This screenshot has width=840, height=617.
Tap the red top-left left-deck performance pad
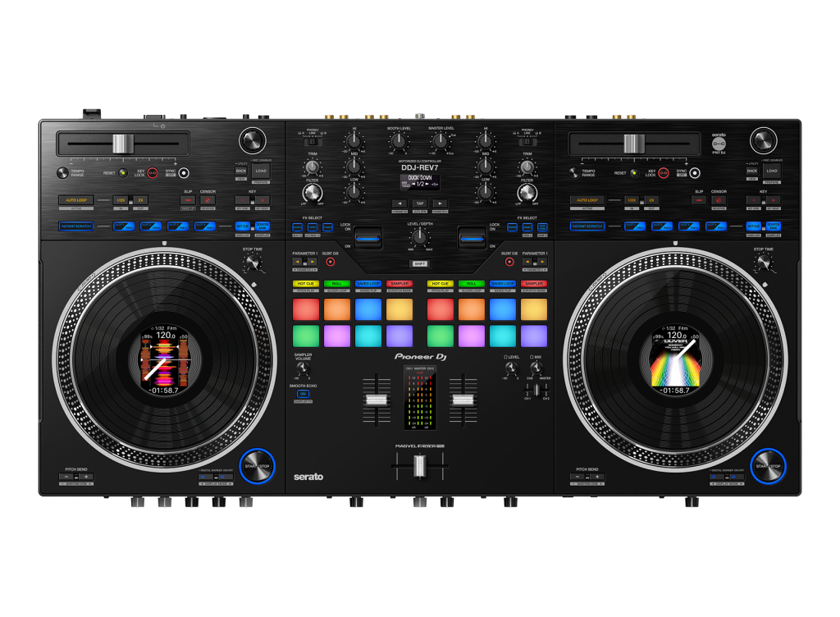(306, 309)
